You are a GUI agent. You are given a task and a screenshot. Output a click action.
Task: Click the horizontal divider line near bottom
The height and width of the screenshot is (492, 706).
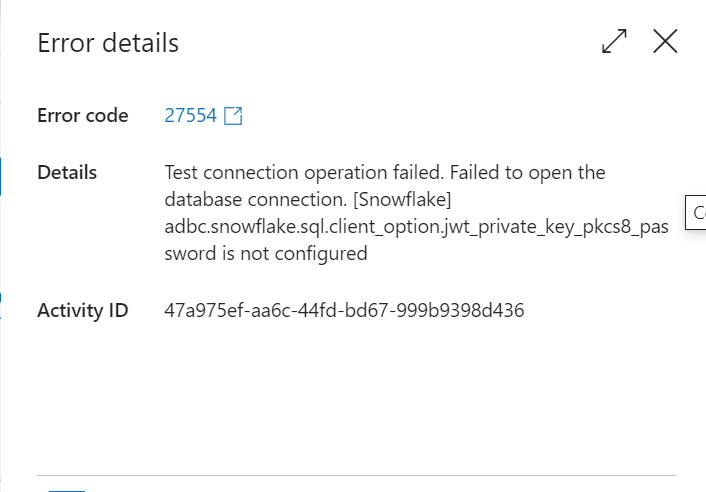(357, 475)
